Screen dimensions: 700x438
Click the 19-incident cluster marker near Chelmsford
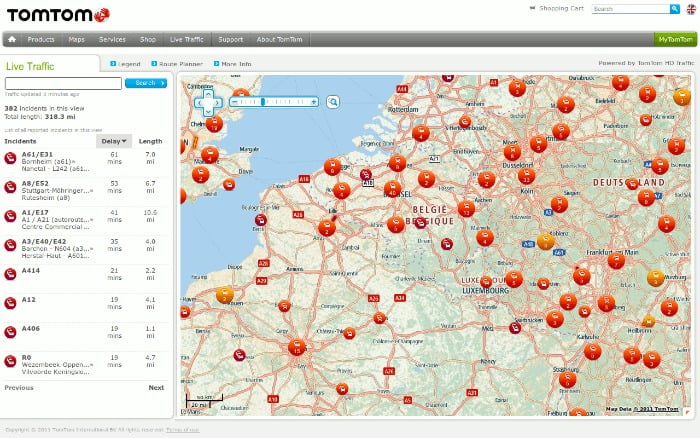[214, 124]
